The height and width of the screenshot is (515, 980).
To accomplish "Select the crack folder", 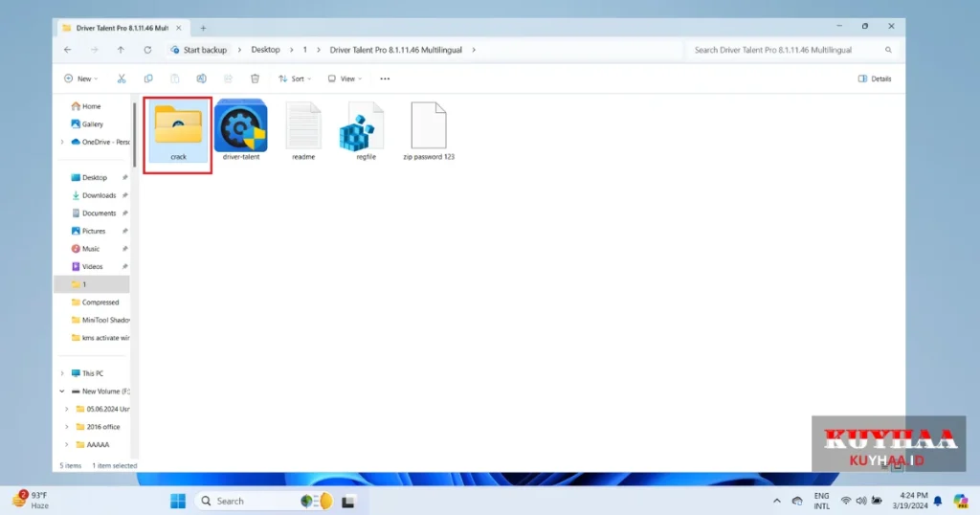I will pyautogui.click(x=178, y=132).
